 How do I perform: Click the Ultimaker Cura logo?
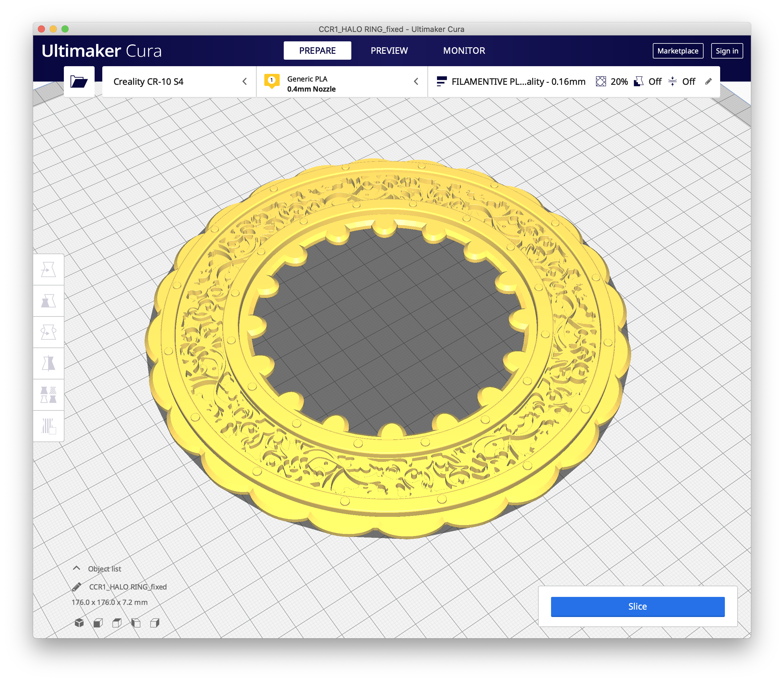point(102,51)
